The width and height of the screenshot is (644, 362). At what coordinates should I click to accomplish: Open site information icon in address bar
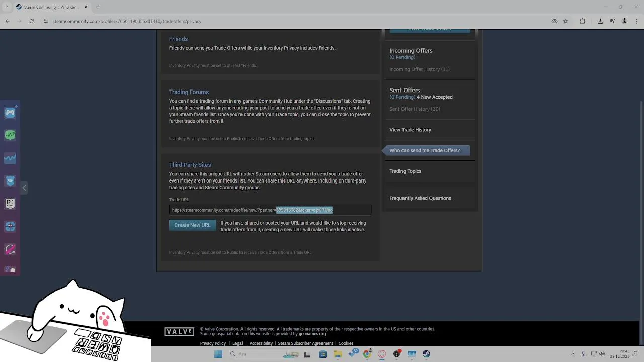click(46, 21)
